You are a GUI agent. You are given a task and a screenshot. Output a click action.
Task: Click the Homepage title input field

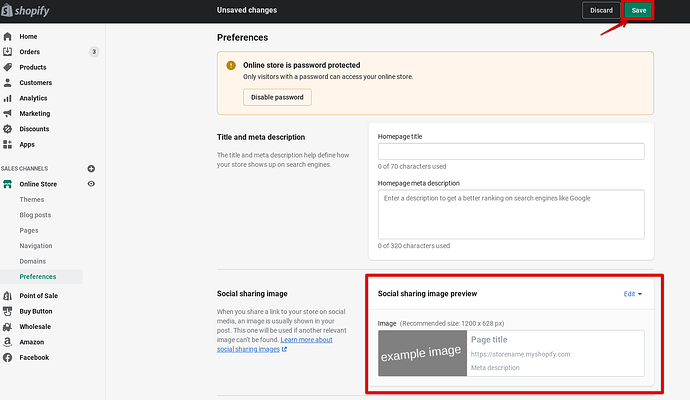coord(511,152)
